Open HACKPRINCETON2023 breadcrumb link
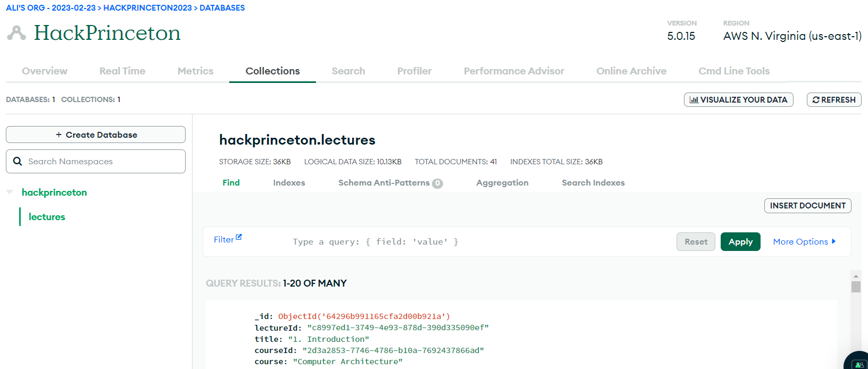This screenshot has height=369, width=868. click(147, 8)
